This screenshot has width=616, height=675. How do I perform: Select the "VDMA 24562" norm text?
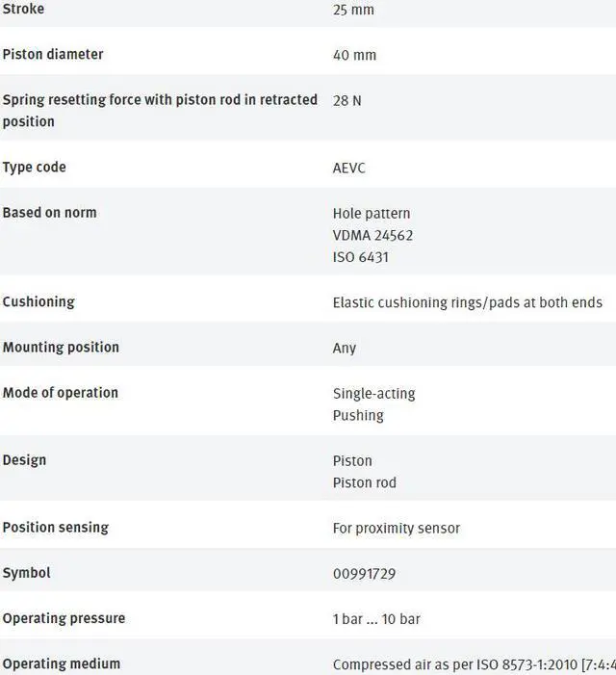click(x=373, y=235)
